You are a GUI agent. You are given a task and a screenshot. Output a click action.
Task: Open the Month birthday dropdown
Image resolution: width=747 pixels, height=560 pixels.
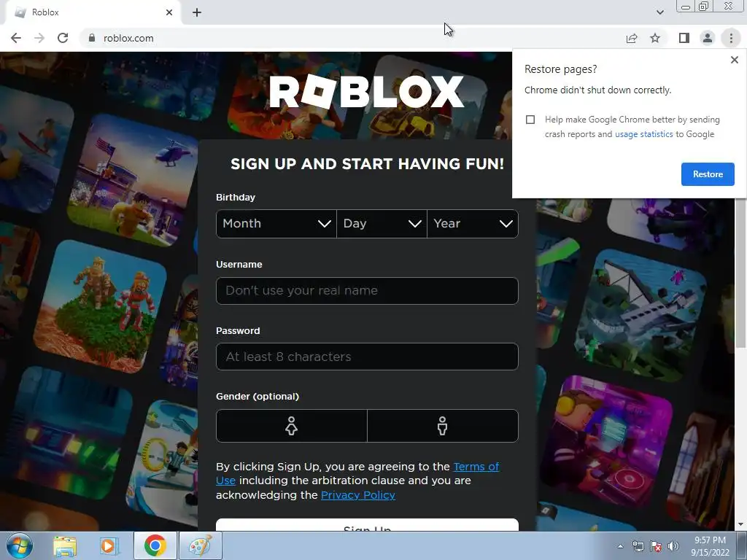click(276, 224)
